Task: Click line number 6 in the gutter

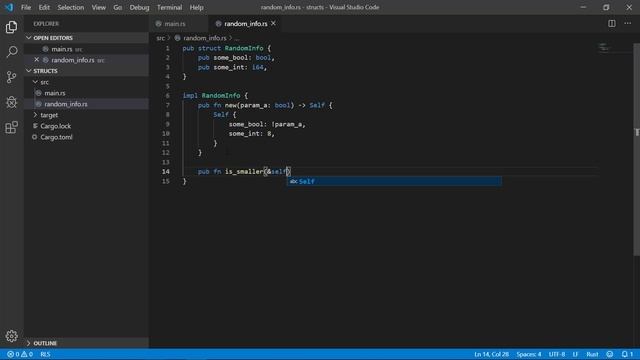Action: point(167,96)
